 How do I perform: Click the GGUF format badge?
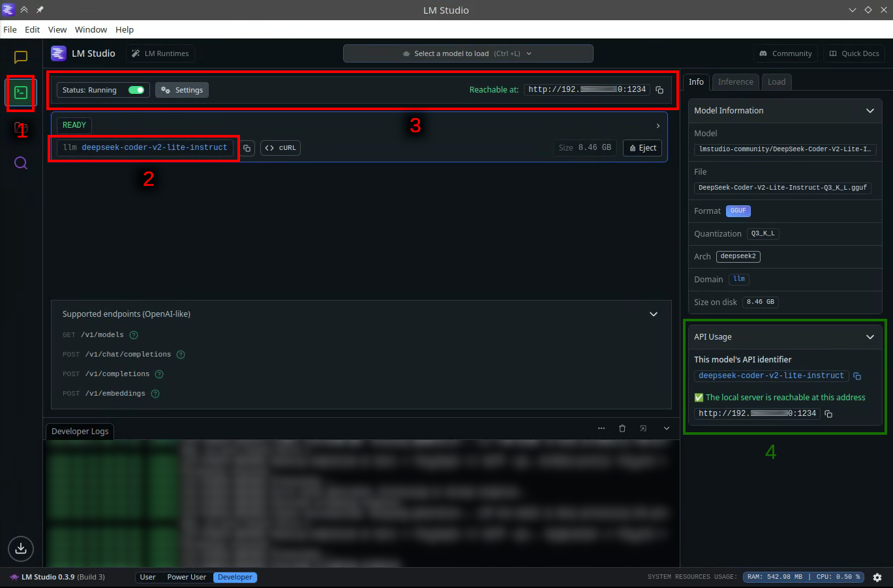pyautogui.click(x=738, y=211)
